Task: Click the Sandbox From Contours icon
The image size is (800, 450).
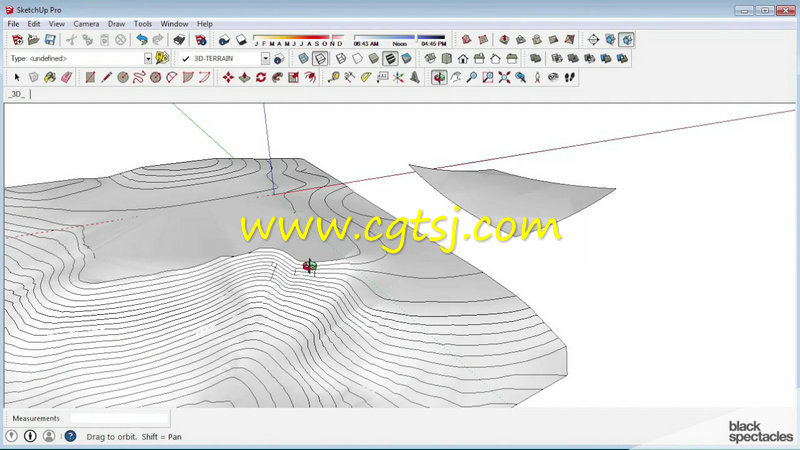Action: tap(466, 39)
